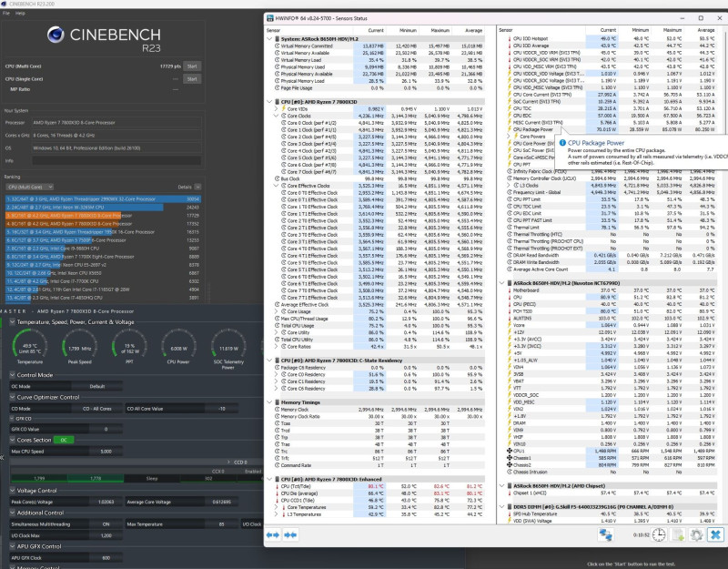The width and height of the screenshot is (728, 569).
Task: Click the Sleep core cell in Ryzen Master
Action: tap(152, 478)
